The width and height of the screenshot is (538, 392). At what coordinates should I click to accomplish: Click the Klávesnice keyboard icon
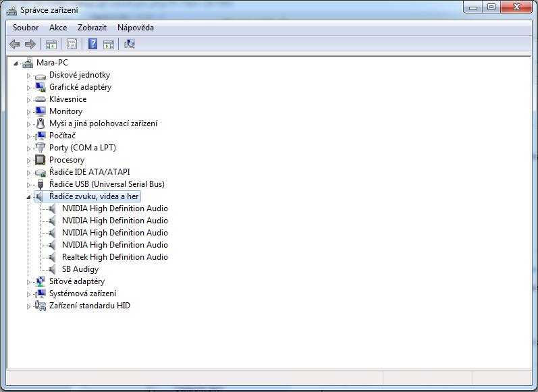click(x=40, y=99)
